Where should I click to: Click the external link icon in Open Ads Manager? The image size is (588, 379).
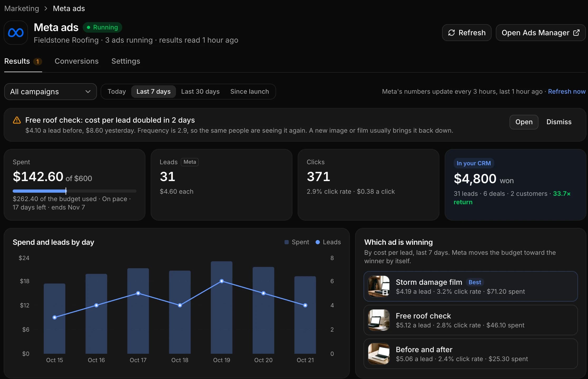click(576, 33)
